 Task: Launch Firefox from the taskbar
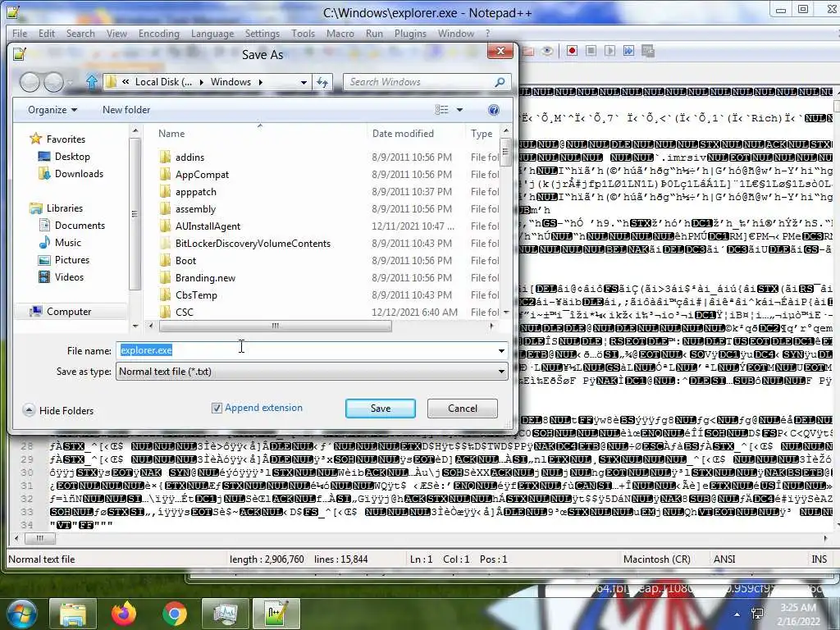(x=124, y=614)
